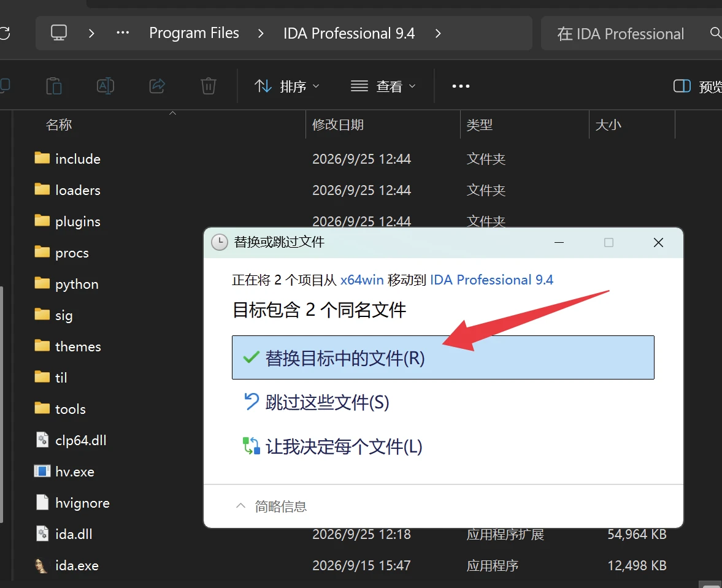Click ida.dll size 54,964 KB
The height and width of the screenshot is (588, 722).
pyautogui.click(x=637, y=534)
